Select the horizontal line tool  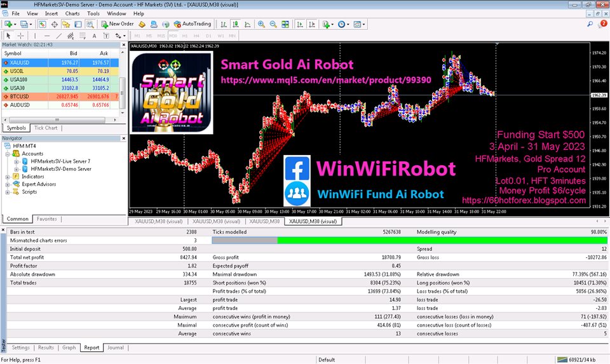tap(46, 36)
